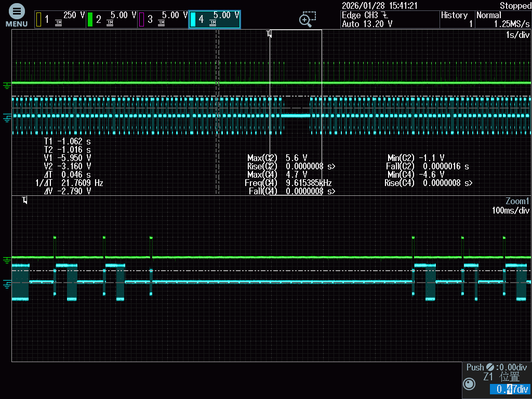Click the T2 -1.016 s cursor readout

(67, 150)
